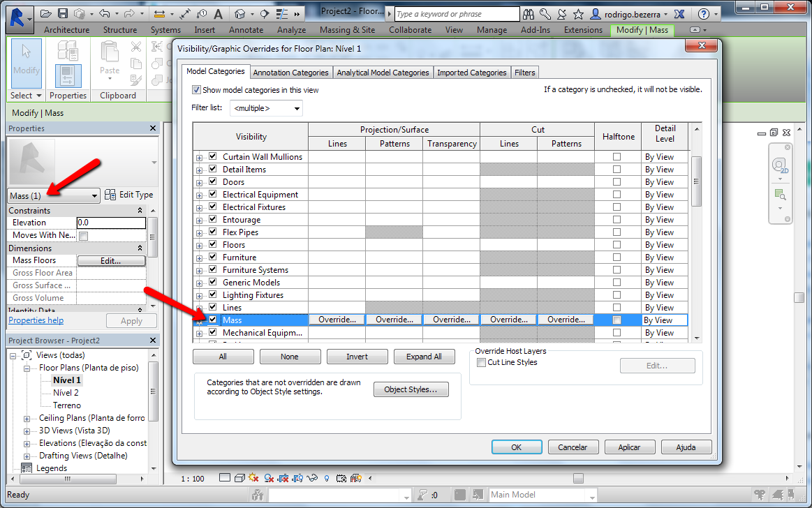Toggle Halftone checkbox for Curtain Wall Mullions
Screen dimensions: 812x508
[617, 157]
